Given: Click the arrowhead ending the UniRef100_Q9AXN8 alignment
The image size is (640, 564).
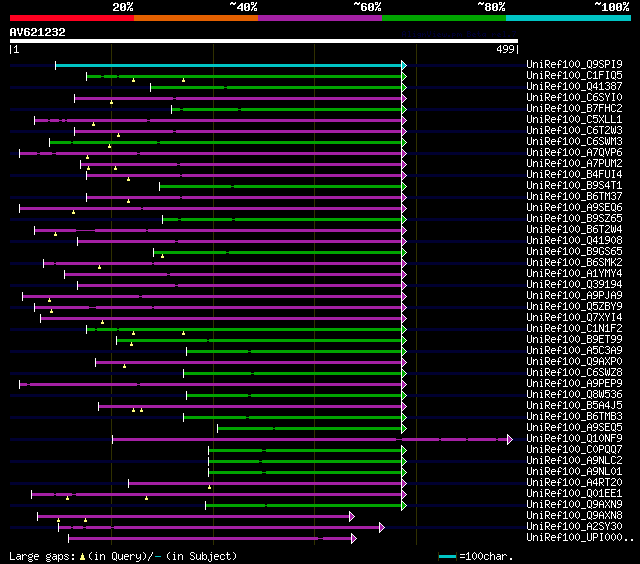Looking at the screenshot, I should pos(352,517).
